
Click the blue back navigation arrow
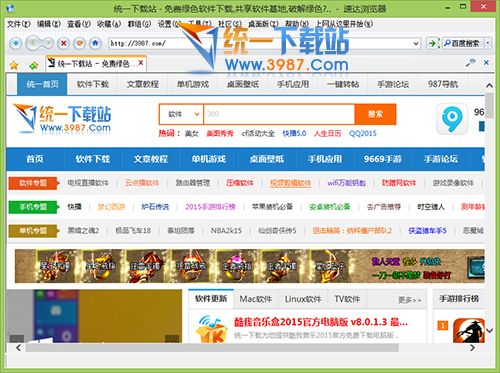[16, 43]
